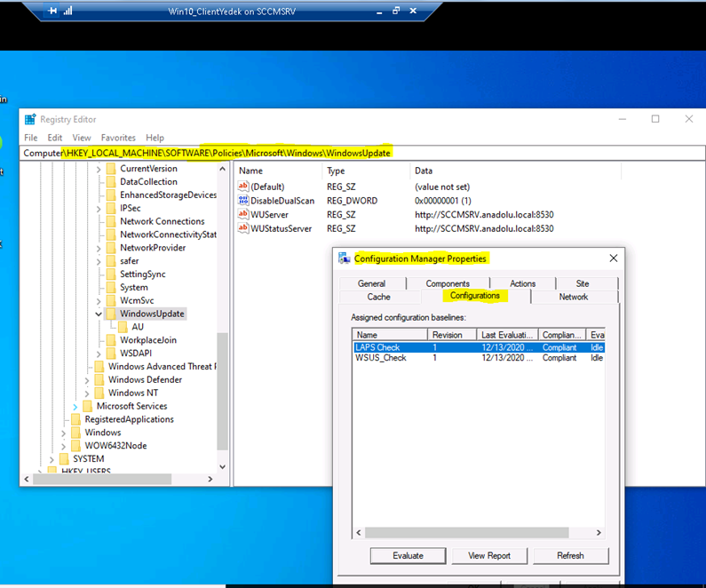Click the Configuration Manager Properties title icon

[x=345, y=258]
